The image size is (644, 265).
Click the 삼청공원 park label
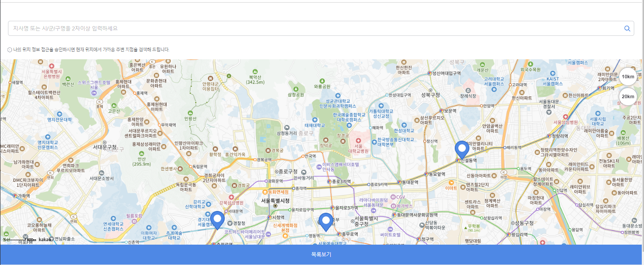(x=296, y=94)
